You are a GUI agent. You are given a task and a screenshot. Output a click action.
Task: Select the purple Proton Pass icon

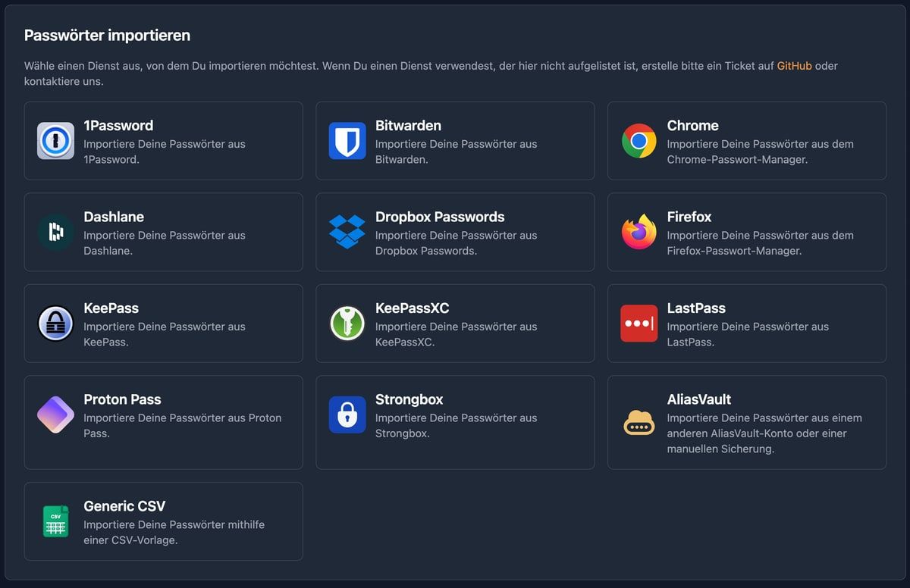coord(55,414)
